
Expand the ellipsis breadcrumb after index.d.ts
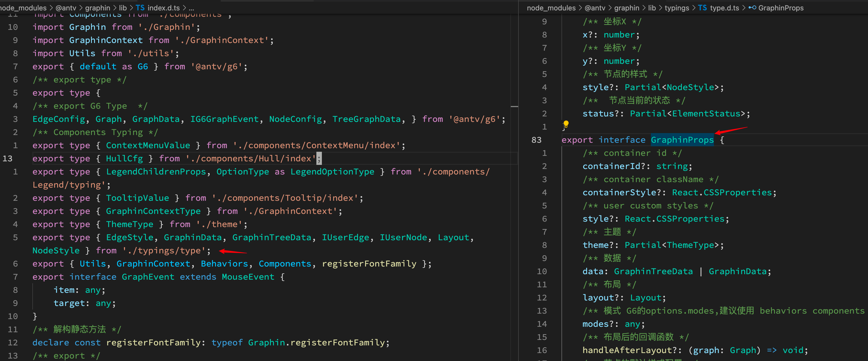coord(191,8)
